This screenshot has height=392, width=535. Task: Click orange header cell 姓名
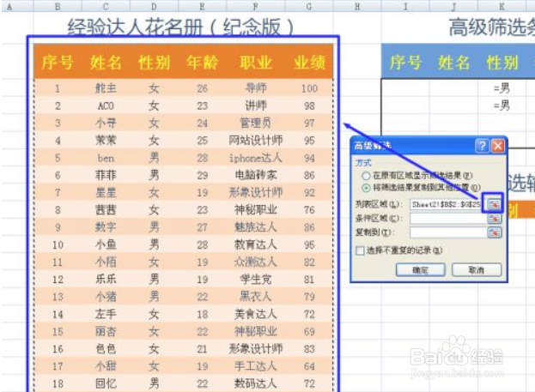click(x=106, y=63)
